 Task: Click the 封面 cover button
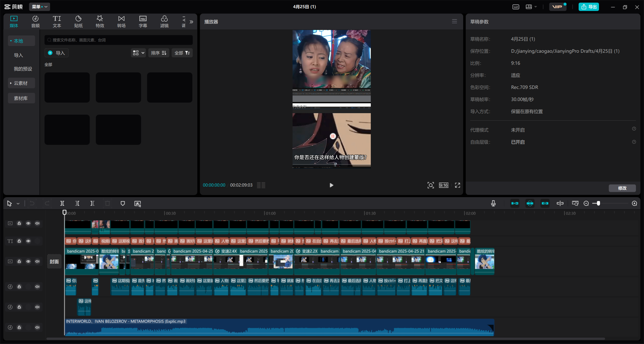click(x=54, y=262)
